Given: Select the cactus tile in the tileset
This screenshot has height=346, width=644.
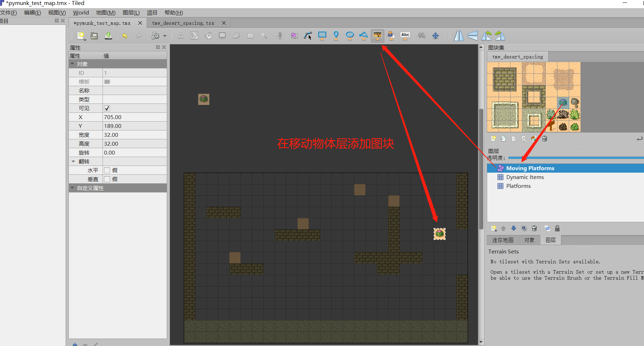Looking at the screenshot, I should [x=562, y=102].
